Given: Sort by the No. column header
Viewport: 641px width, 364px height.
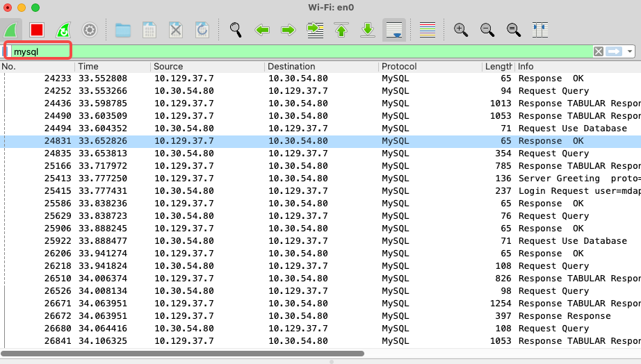Looking at the screenshot, I should point(38,66).
